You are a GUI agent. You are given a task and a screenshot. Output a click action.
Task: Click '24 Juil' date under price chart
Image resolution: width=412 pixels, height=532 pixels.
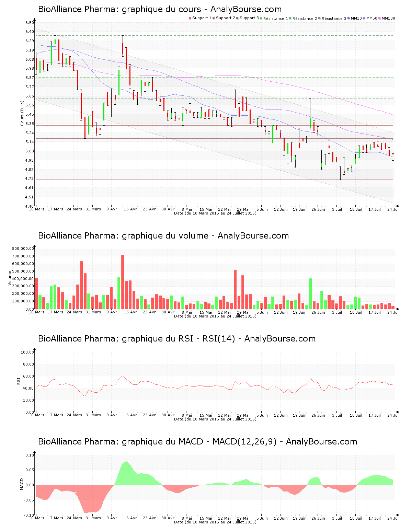[394, 209]
